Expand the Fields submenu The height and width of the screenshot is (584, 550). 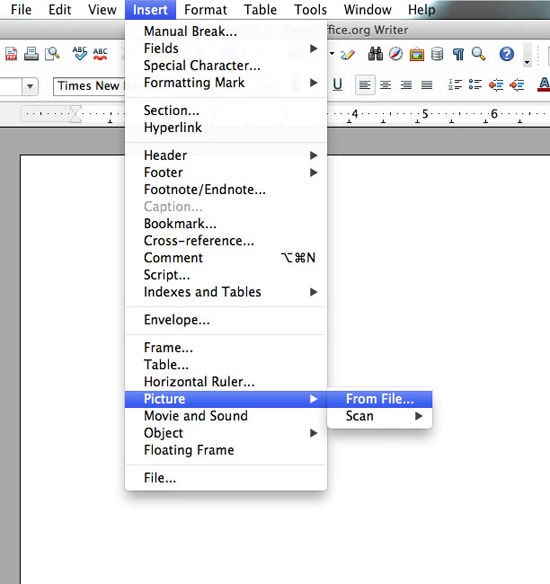point(226,48)
